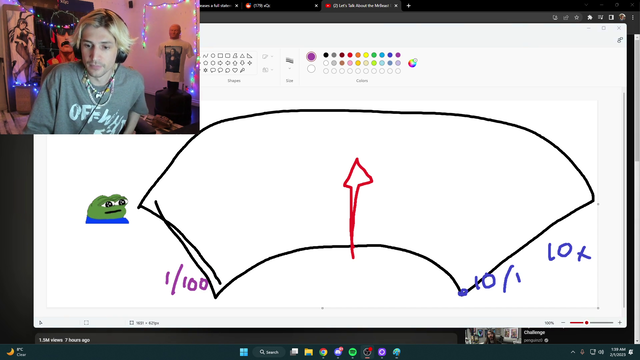Click the Chrome profile avatar

tap(622, 17)
